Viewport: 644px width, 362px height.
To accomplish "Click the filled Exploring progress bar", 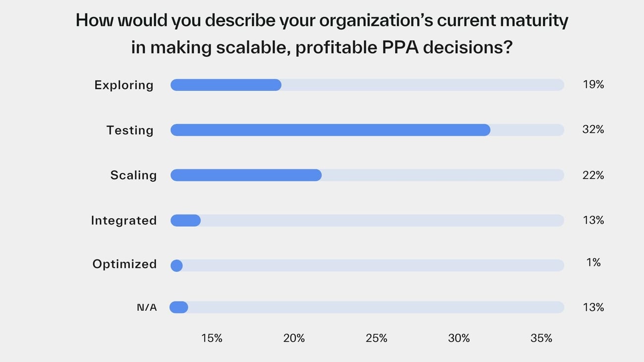I will [226, 85].
